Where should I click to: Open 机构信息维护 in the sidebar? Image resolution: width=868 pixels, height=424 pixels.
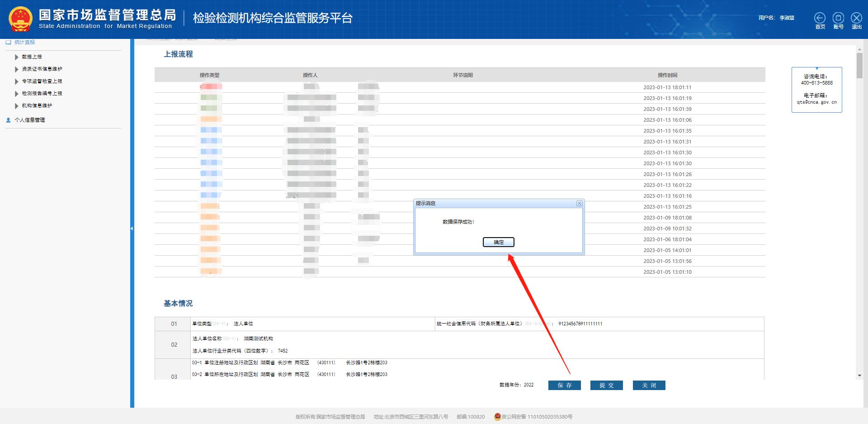37,105
